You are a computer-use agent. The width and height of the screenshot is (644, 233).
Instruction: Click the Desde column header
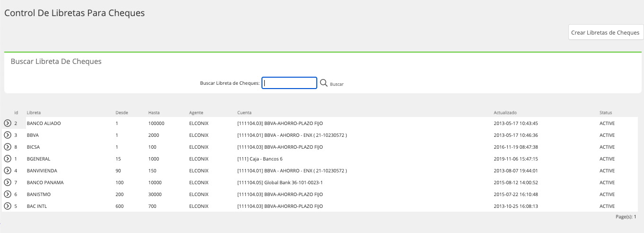pyautogui.click(x=122, y=113)
